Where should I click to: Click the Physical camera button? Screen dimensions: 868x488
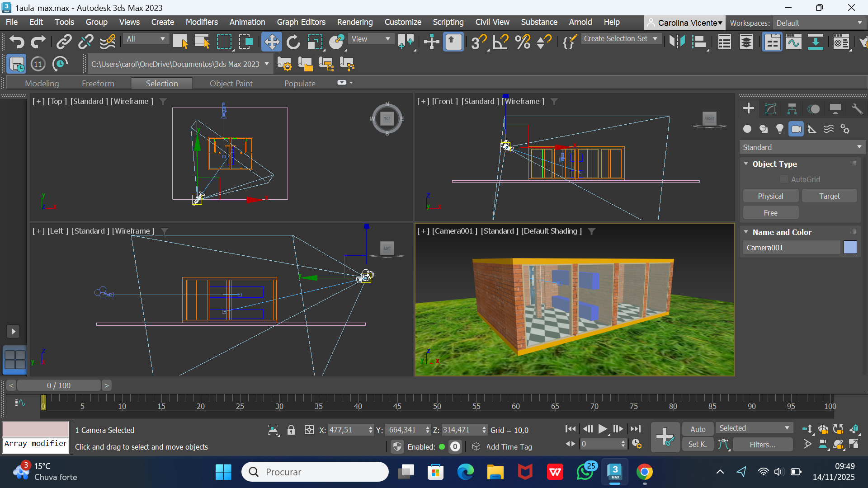770,196
